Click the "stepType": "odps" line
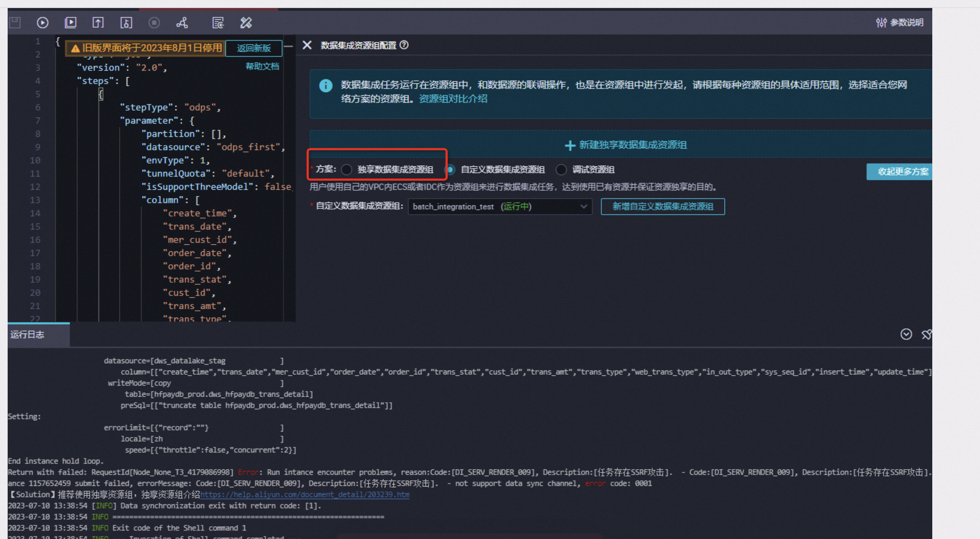The image size is (980, 539). [x=170, y=107]
